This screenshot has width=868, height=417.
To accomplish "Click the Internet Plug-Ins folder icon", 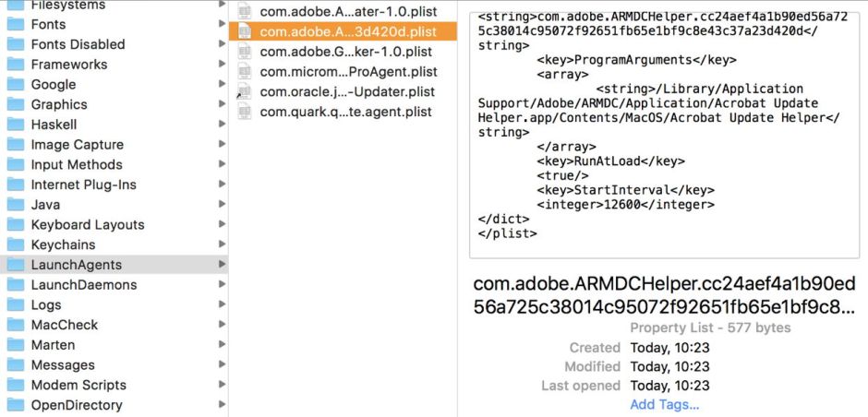I will pos(15,185).
